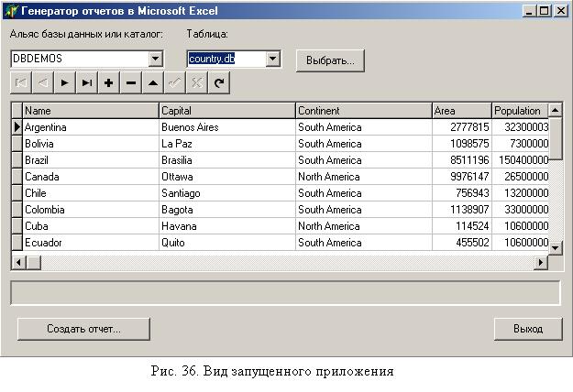Click the area value 756943
Screen dimensions: 573x392
point(462,192)
